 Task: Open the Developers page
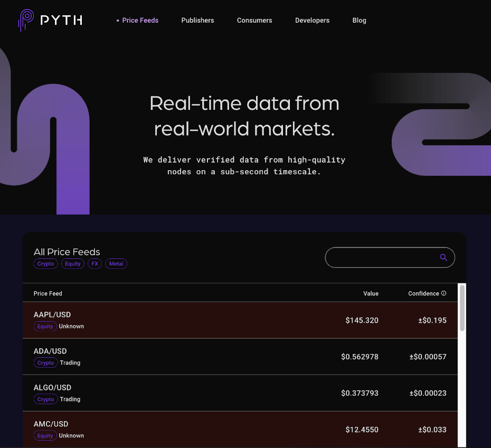pos(312,20)
